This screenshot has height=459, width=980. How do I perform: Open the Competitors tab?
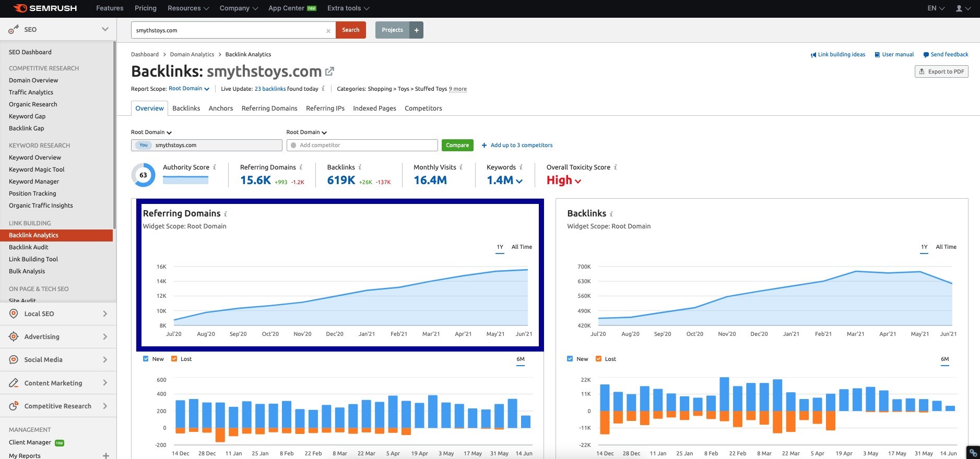(x=423, y=108)
